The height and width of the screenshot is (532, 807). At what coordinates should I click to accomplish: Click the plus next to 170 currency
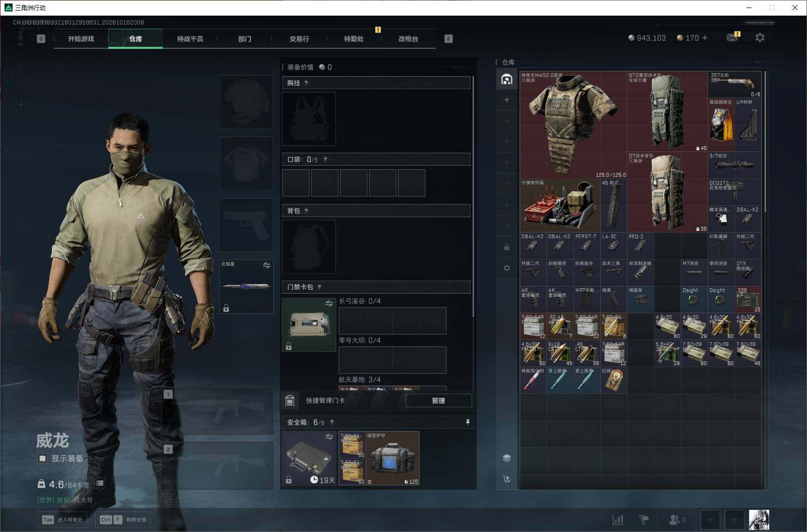coord(704,38)
